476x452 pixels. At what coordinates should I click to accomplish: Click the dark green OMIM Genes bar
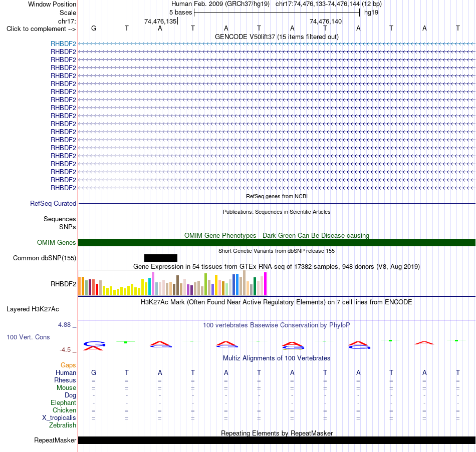pyautogui.click(x=277, y=242)
